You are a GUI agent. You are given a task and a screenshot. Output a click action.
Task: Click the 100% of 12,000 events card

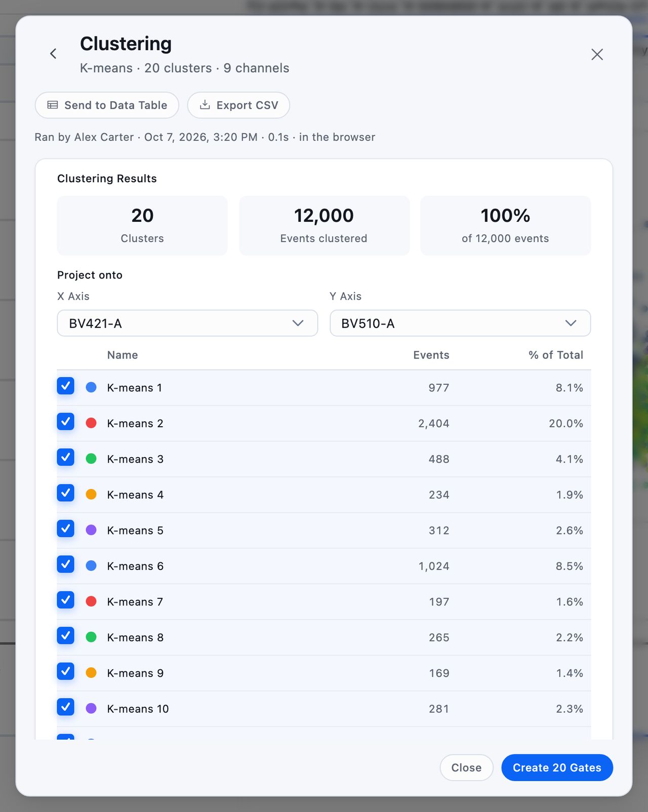[505, 226]
